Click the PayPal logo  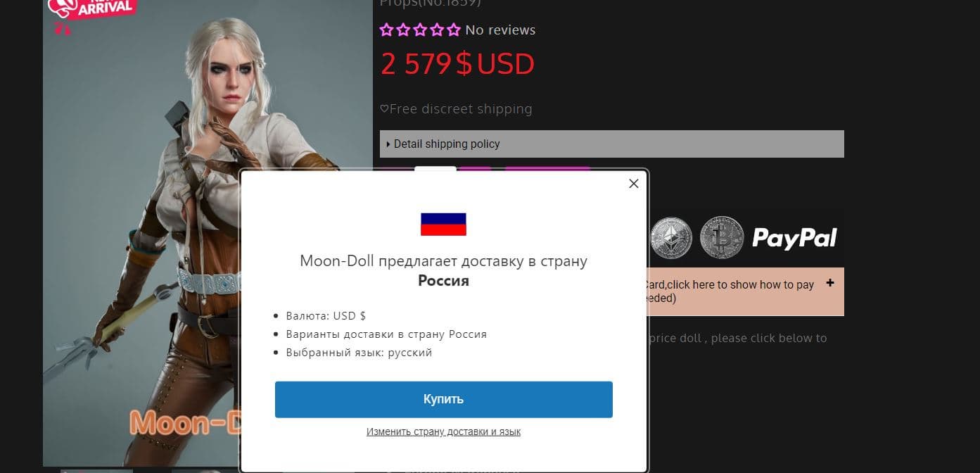(x=794, y=238)
